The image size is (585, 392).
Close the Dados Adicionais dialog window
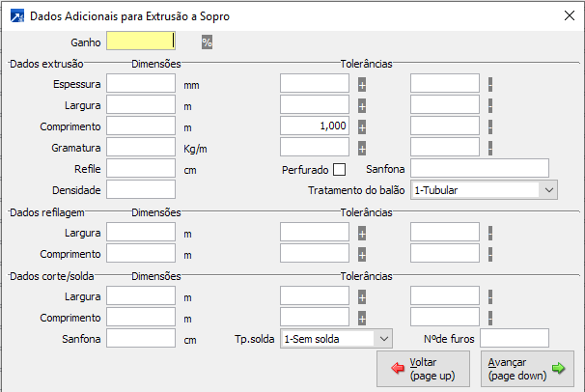click(x=567, y=16)
